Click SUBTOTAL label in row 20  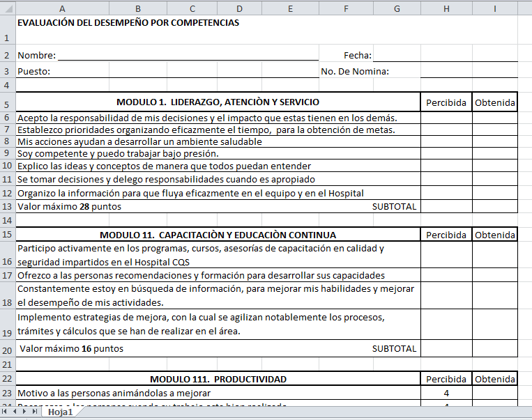[x=394, y=348]
